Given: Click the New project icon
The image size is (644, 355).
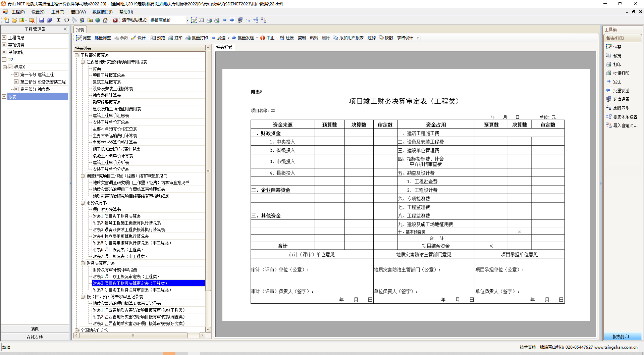Looking at the screenshot, I should click(6, 20).
